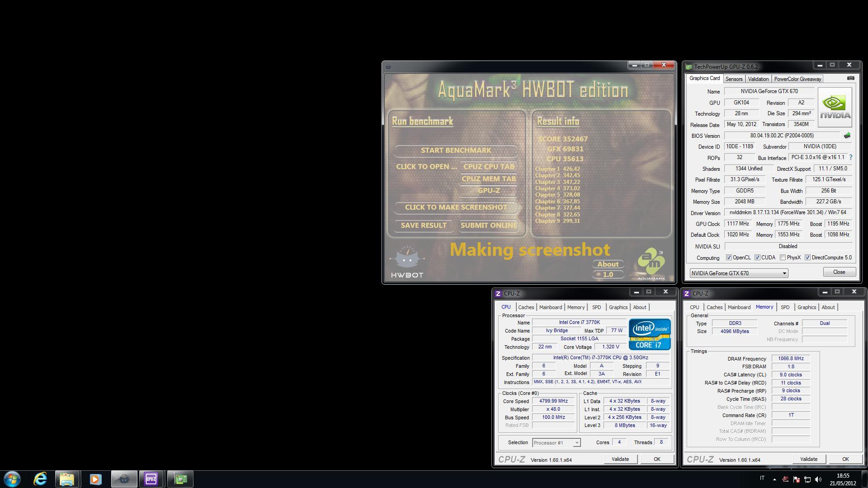
Task: Switch to GPU-Z taskbar button
Action: click(x=180, y=479)
